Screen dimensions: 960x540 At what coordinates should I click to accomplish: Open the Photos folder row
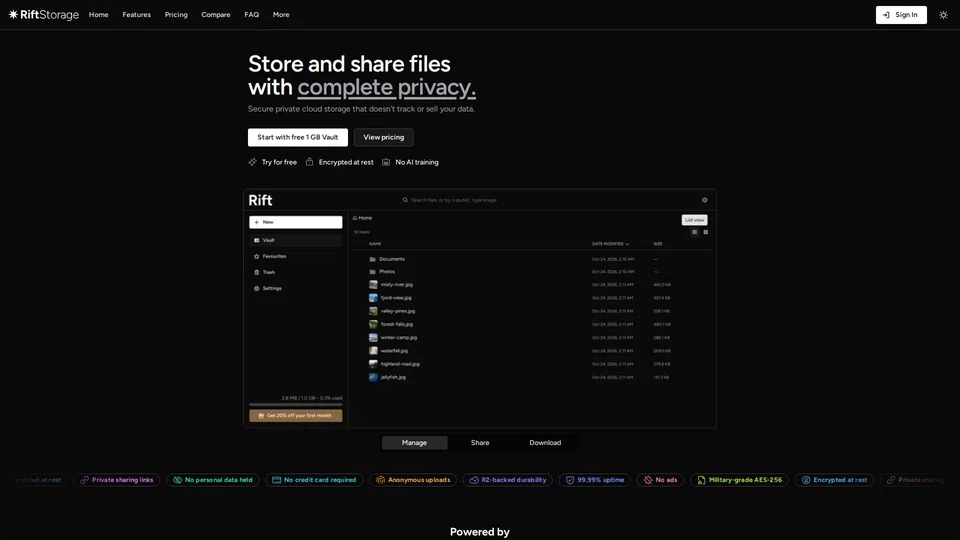coord(531,272)
